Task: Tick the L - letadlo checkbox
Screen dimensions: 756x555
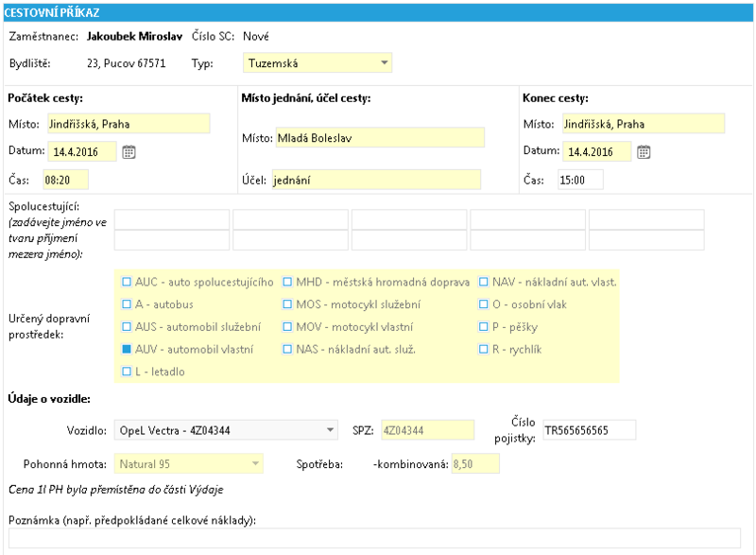Action: 127,372
